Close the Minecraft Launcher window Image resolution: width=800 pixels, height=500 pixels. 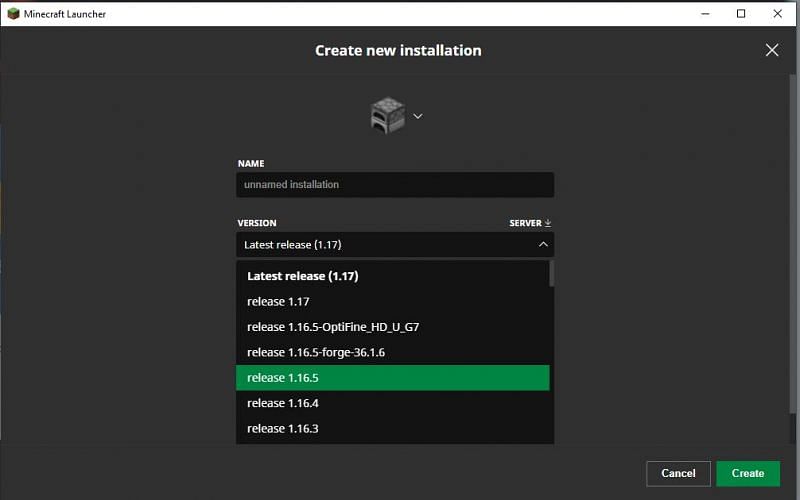click(x=778, y=14)
